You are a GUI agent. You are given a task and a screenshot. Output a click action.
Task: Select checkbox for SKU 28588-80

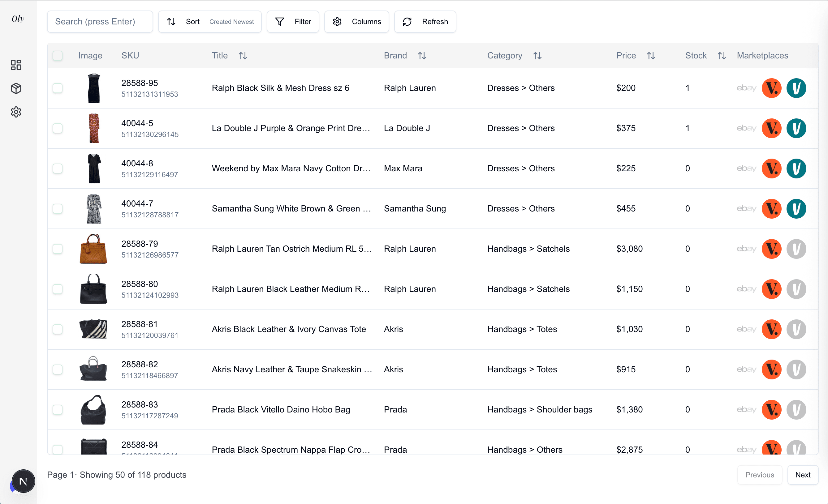pyautogui.click(x=58, y=289)
